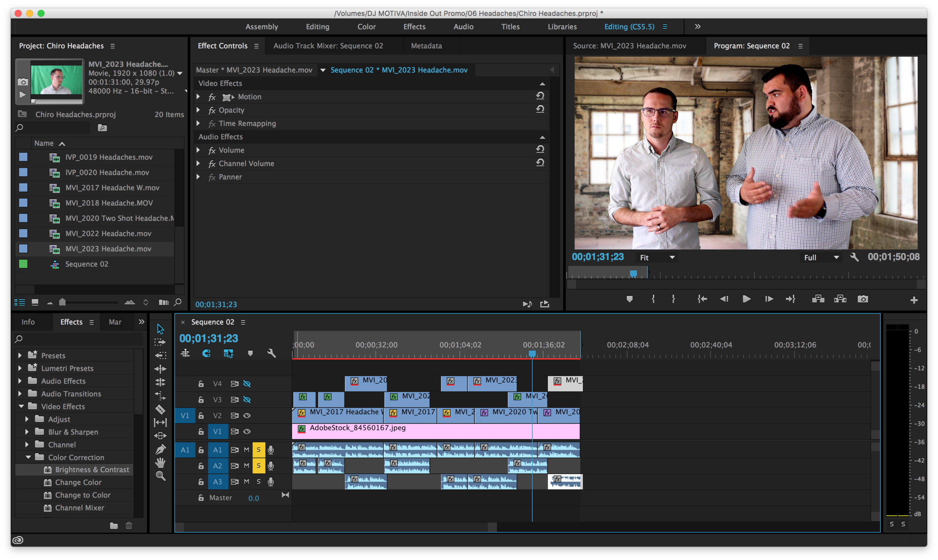Click Mark Out bracket in Program monitor
The image size is (938, 560).
673,299
